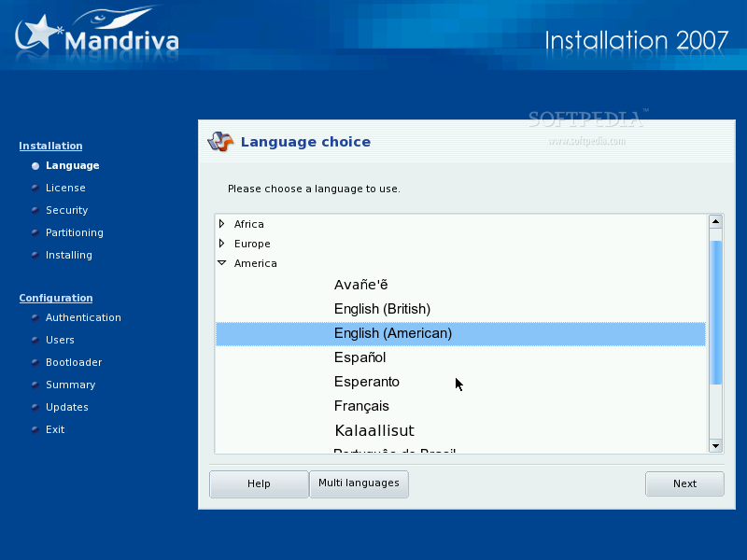Expand the Africa language group
The image size is (747, 560).
(x=221, y=223)
